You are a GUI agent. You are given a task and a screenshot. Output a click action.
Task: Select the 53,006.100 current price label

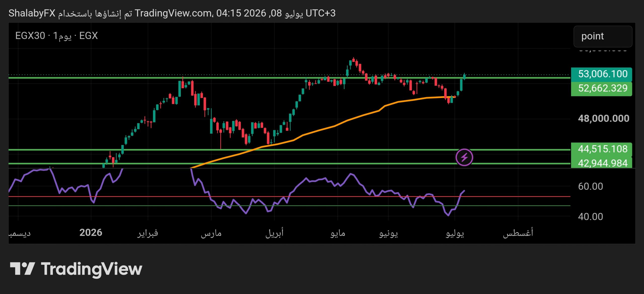[x=601, y=74]
